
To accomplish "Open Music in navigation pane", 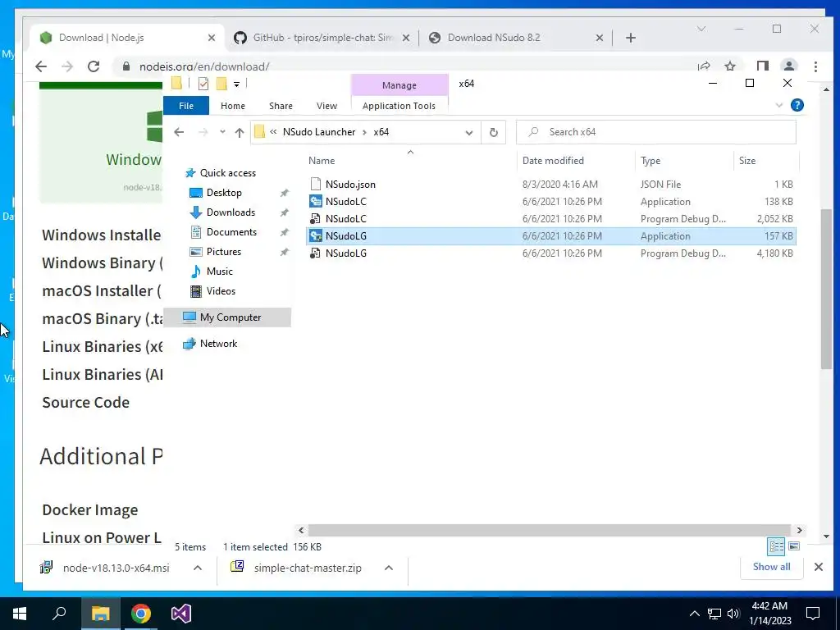I will coord(219,271).
